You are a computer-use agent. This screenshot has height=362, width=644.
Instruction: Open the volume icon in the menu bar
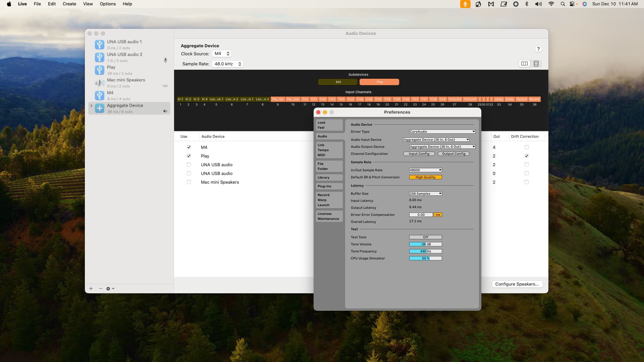538,4
